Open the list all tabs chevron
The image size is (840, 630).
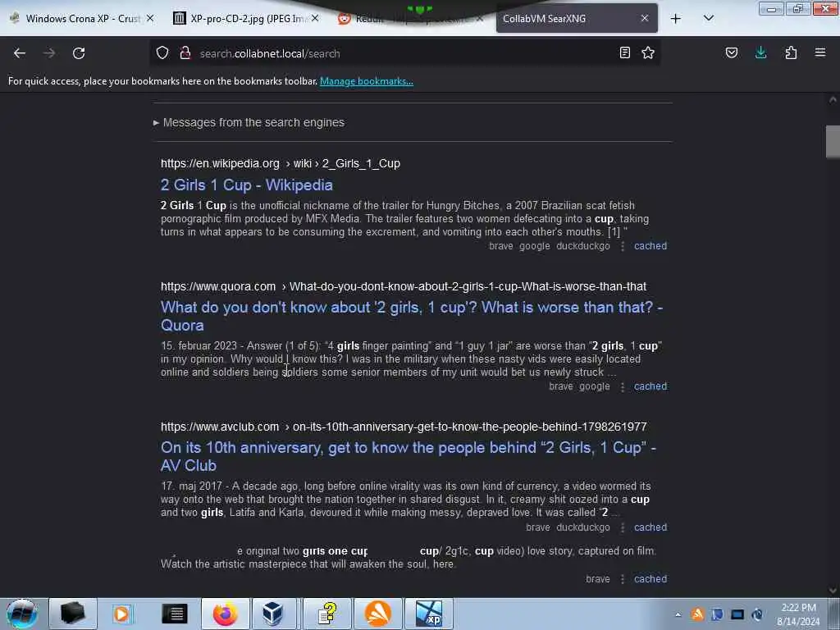tap(708, 18)
